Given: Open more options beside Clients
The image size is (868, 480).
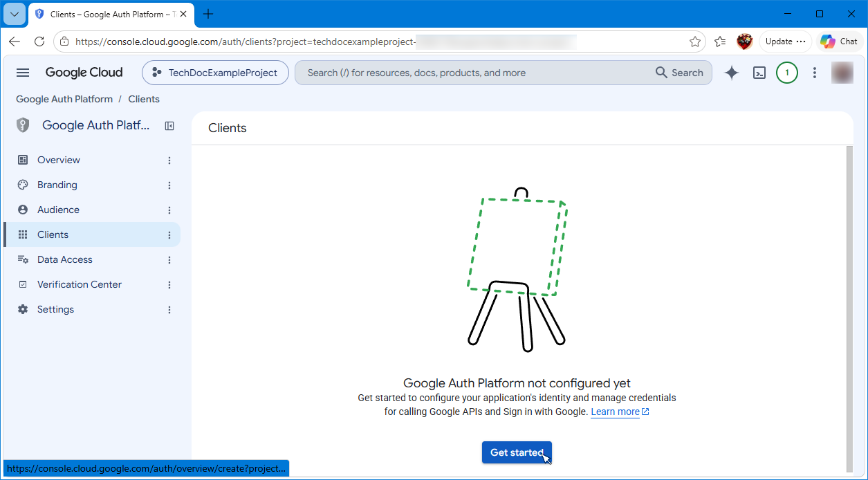Looking at the screenshot, I should (169, 235).
